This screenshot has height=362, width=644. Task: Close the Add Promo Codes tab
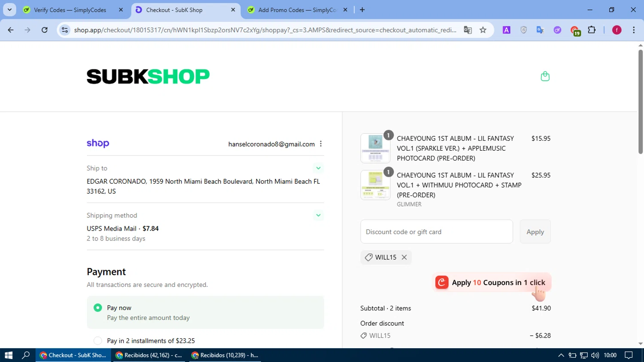coord(345,10)
